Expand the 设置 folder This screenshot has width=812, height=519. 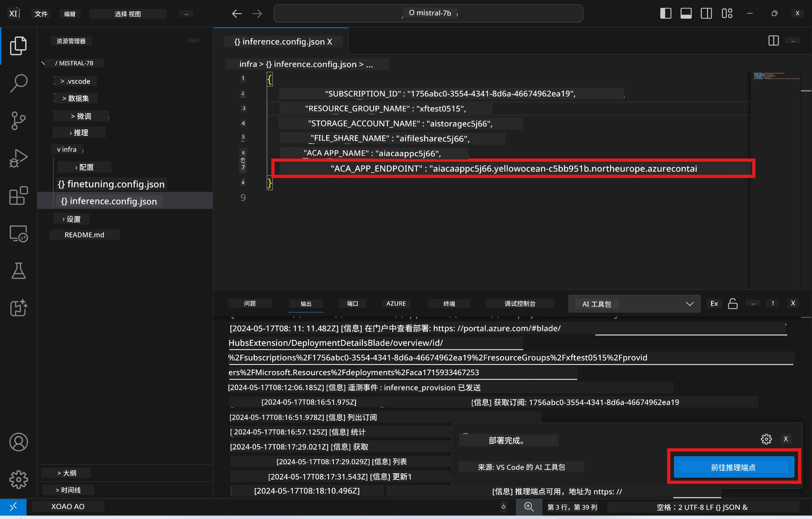(71, 219)
